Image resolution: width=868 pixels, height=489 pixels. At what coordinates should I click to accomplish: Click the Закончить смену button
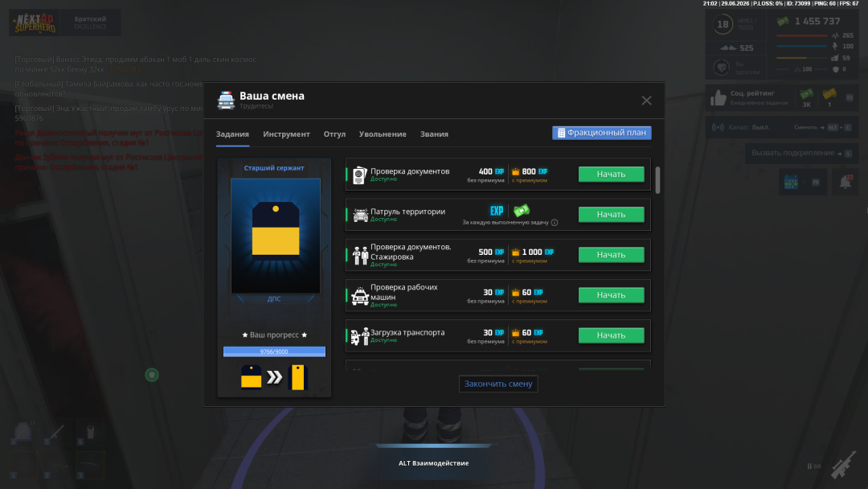(x=498, y=384)
